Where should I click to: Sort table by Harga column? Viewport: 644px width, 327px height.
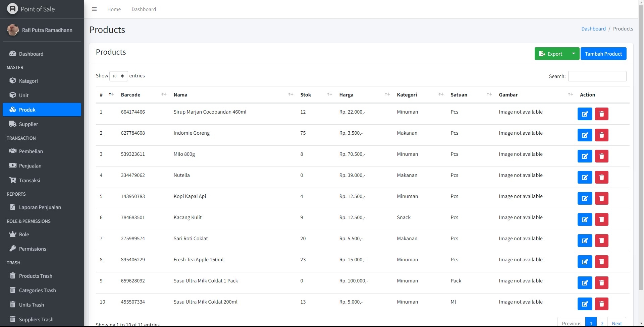point(364,94)
